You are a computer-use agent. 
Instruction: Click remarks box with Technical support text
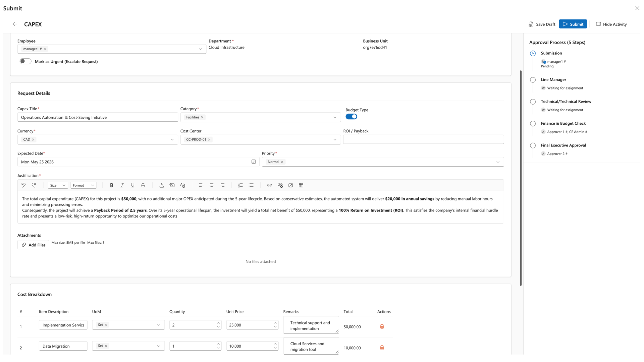pyautogui.click(x=311, y=325)
